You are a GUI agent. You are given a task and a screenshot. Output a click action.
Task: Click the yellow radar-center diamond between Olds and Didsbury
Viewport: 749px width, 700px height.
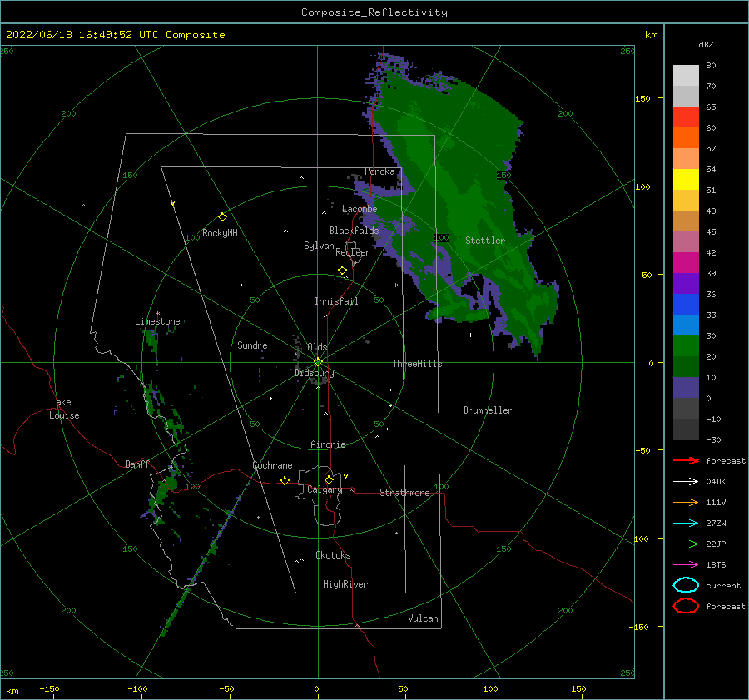click(x=318, y=362)
